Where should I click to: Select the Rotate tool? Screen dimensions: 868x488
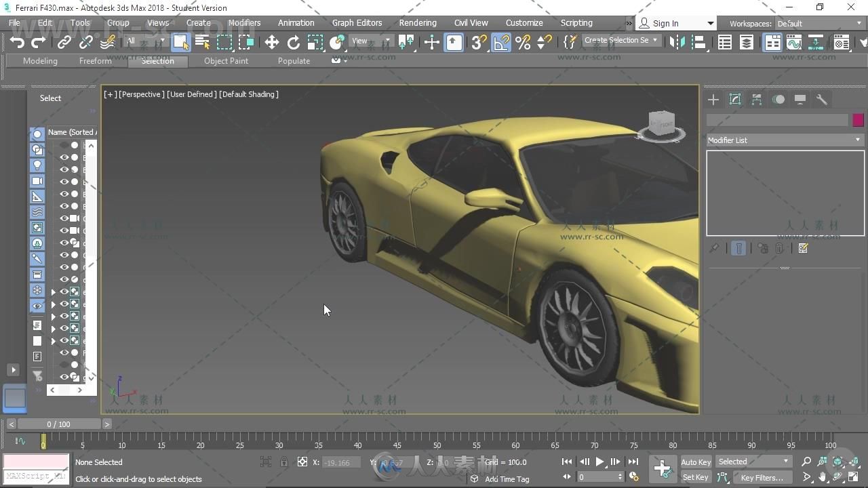(x=294, y=43)
